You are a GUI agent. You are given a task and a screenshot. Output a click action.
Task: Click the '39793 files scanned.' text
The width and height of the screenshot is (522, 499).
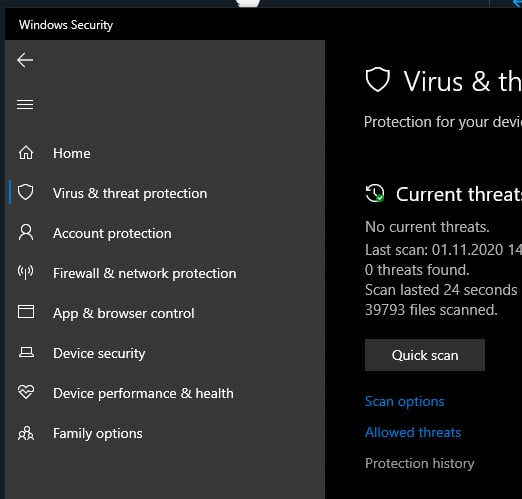(431, 310)
